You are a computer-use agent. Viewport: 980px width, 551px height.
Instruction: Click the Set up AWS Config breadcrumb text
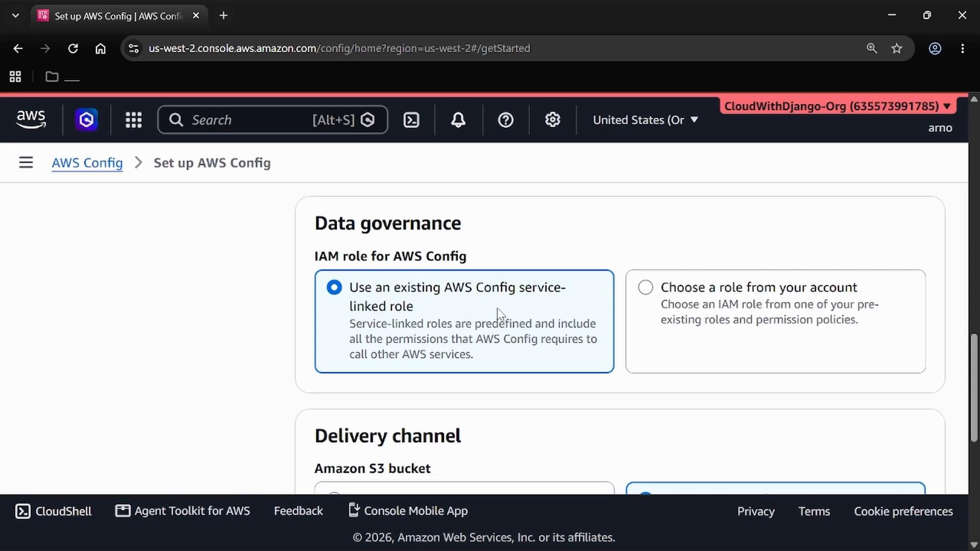(x=212, y=163)
